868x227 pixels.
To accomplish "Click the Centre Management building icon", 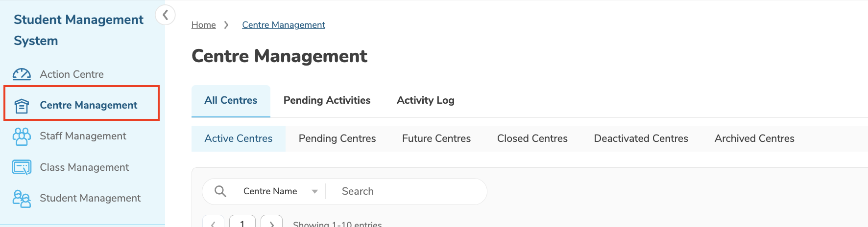I will (22, 105).
